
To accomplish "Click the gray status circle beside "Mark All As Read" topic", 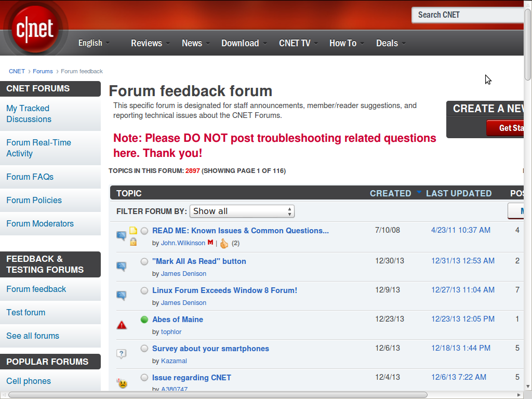I will pos(144,261).
